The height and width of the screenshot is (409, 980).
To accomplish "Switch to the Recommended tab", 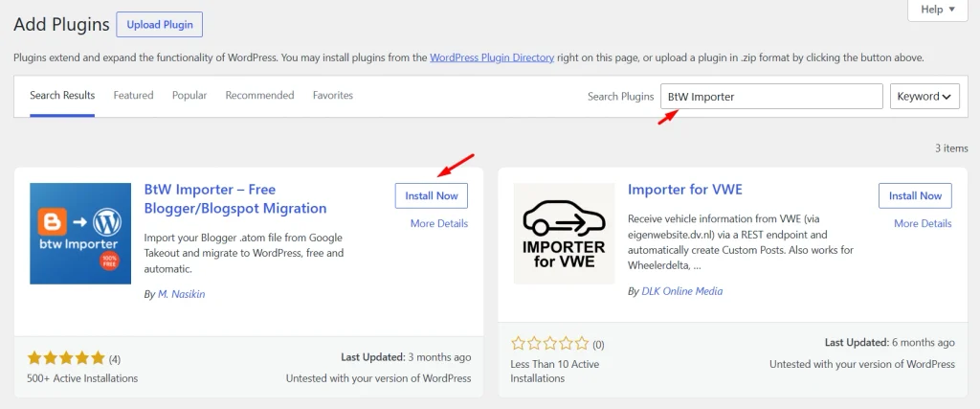I will (x=260, y=96).
